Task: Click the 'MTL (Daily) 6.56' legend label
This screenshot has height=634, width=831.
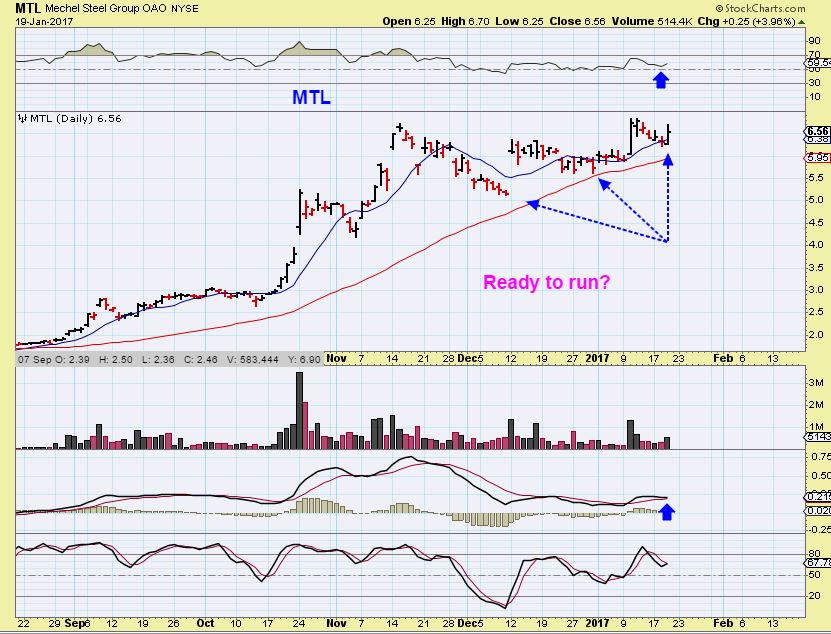Action: tap(76, 119)
